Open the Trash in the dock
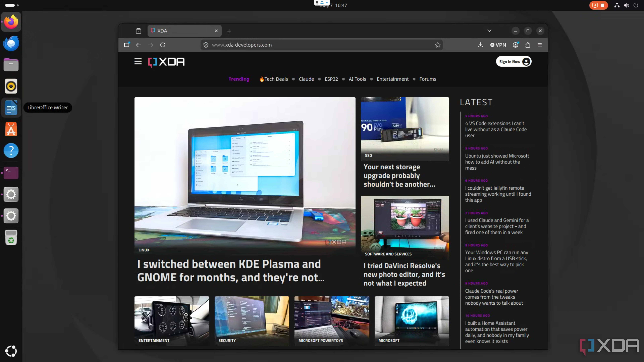644x362 pixels. 11,237
